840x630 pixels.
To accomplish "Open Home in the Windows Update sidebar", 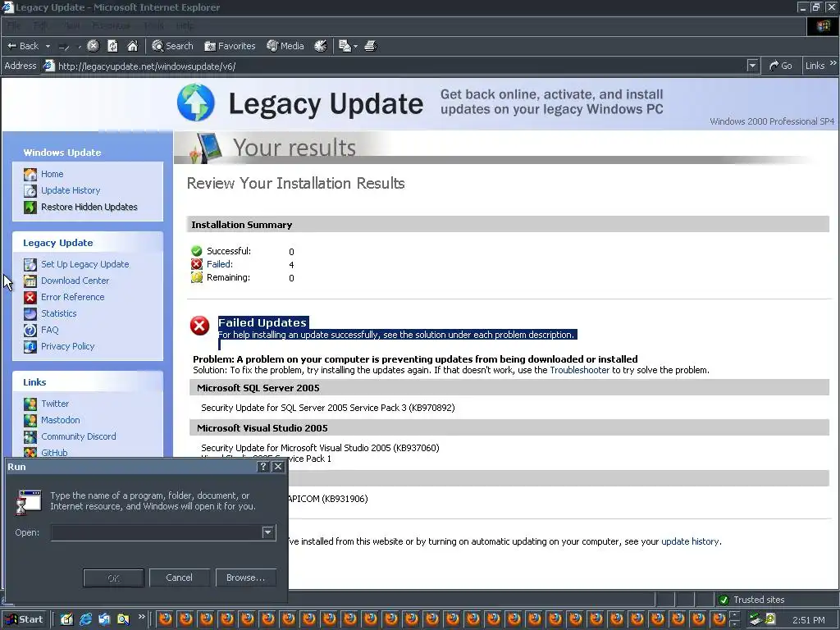I will pos(52,174).
